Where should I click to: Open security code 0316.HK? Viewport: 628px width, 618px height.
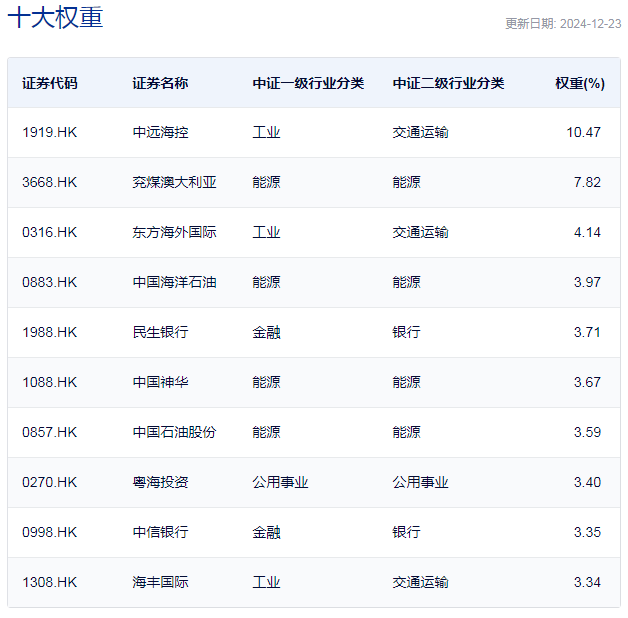(49, 232)
